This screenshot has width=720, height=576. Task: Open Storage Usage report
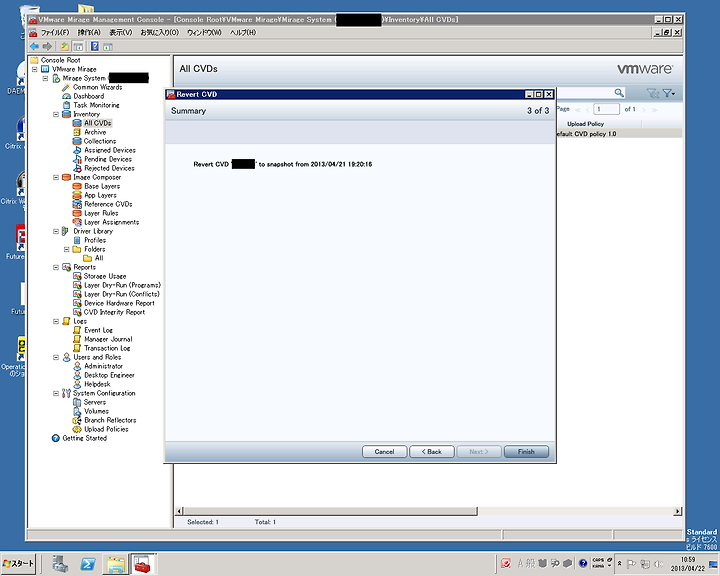pyautogui.click(x=105, y=276)
